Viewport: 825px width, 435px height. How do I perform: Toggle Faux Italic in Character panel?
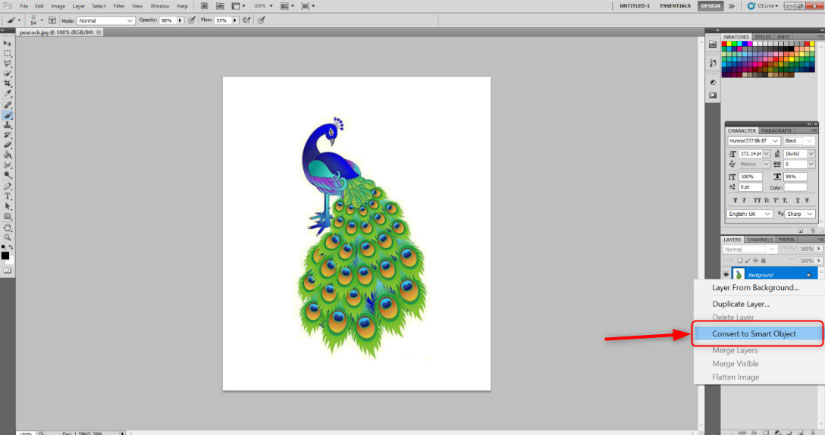pos(744,200)
